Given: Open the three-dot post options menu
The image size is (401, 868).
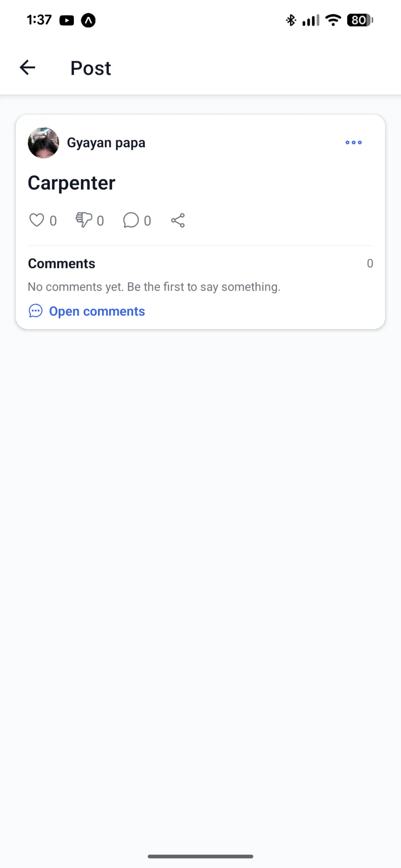Looking at the screenshot, I should pyautogui.click(x=353, y=142).
